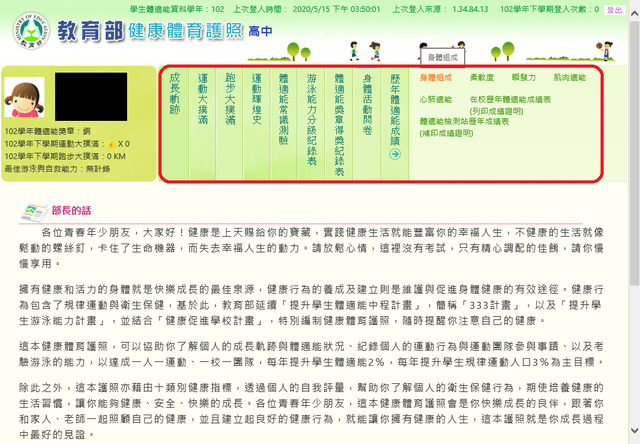Open the 成長軌跡 menu tab
This screenshot has width=640, height=444.
click(175, 94)
